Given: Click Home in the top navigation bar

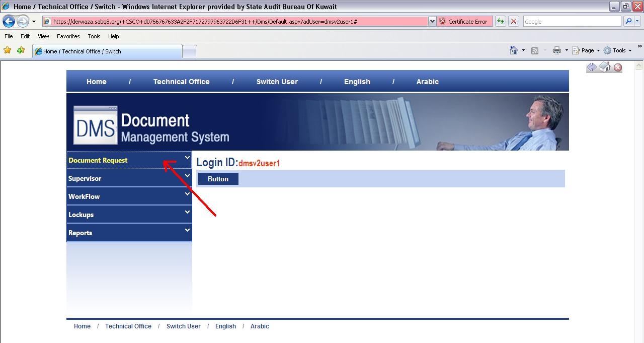Looking at the screenshot, I should (97, 82).
